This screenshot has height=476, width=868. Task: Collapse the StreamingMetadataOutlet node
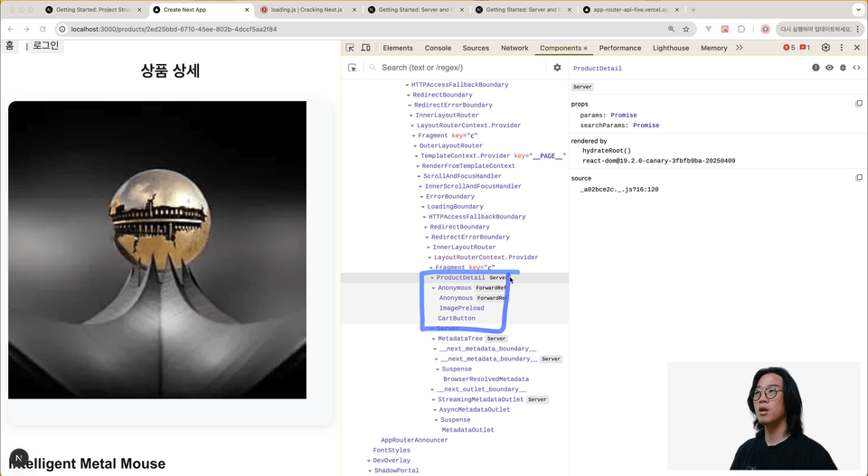coord(433,400)
